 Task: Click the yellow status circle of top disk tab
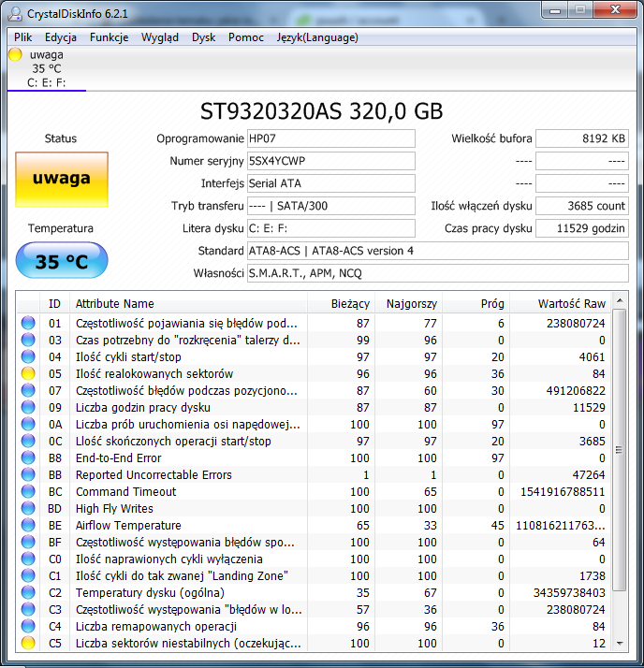click(15, 54)
